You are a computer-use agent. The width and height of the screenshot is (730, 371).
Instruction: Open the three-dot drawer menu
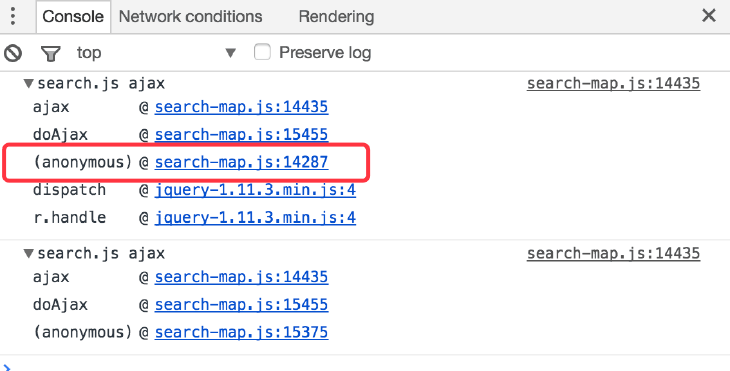click(13, 16)
